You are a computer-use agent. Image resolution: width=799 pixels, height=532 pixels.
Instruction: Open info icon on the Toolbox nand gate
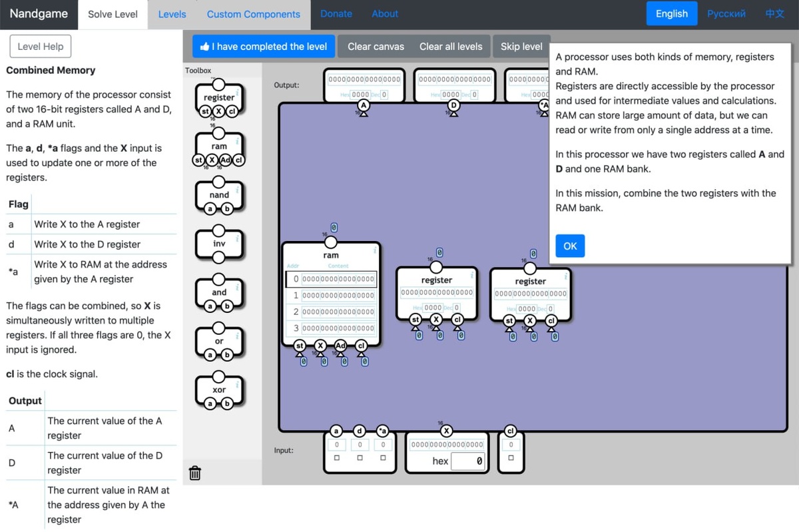238,190
